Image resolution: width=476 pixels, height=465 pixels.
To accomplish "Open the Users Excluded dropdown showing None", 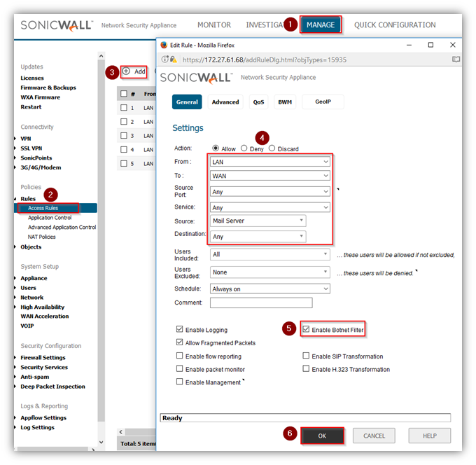I will (270, 272).
